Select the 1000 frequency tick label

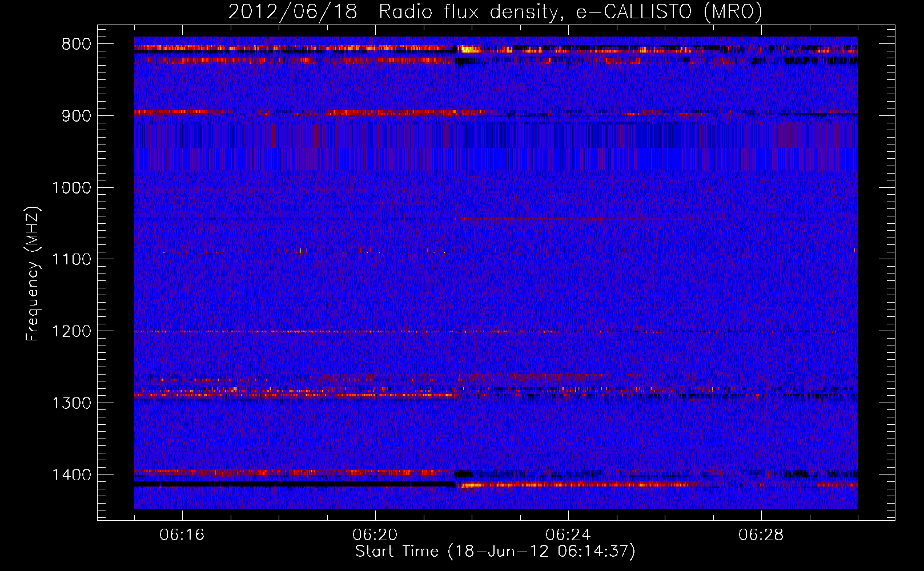click(x=72, y=188)
